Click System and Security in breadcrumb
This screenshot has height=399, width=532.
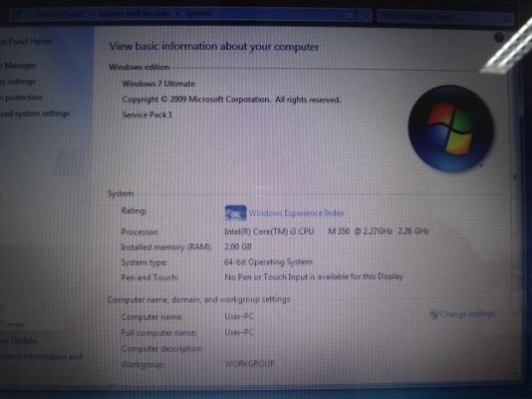[134, 14]
